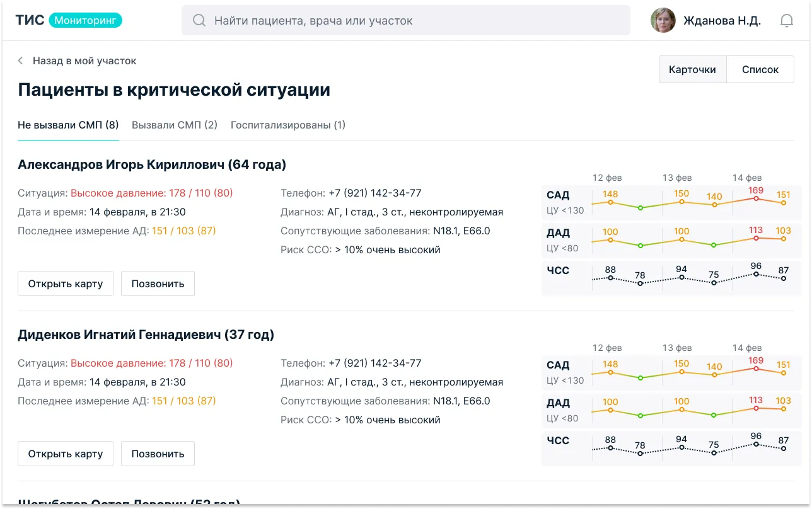Viewport: 812px width, 509px height.
Task: Open the Госпитализированы (1) tab
Action: pyautogui.click(x=288, y=125)
